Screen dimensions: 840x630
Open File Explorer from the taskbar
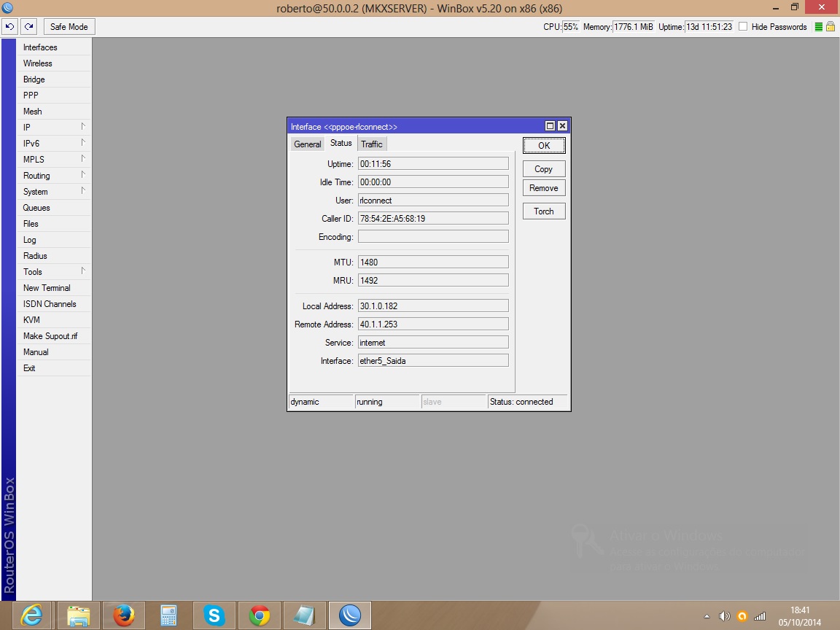78,615
